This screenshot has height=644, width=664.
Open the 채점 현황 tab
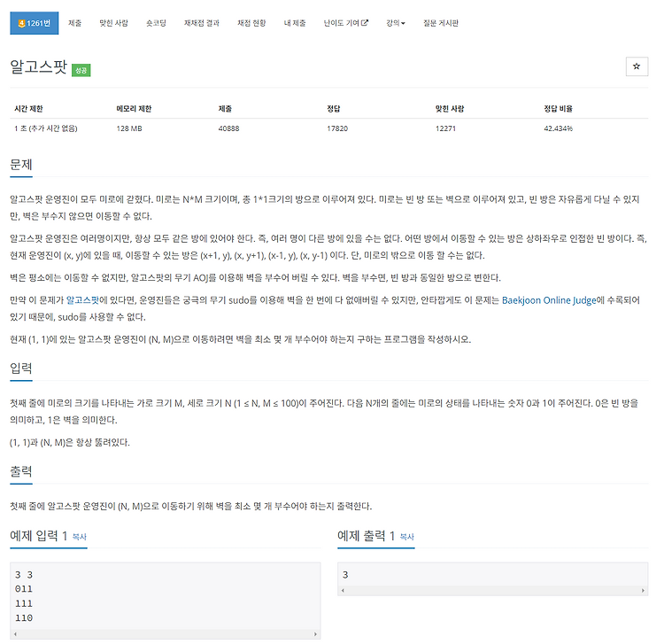[251, 23]
